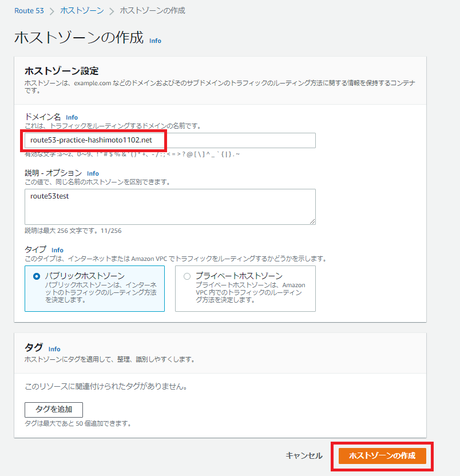The height and width of the screenshot is (476, 460).
Task: Click the ホストゾーン設定 section heading
Action: (62, 71)
